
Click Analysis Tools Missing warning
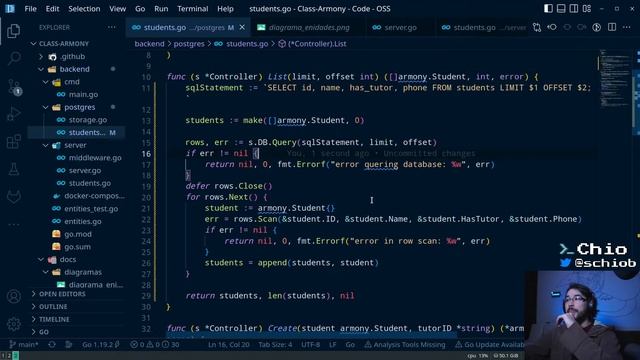click(405, 344)
